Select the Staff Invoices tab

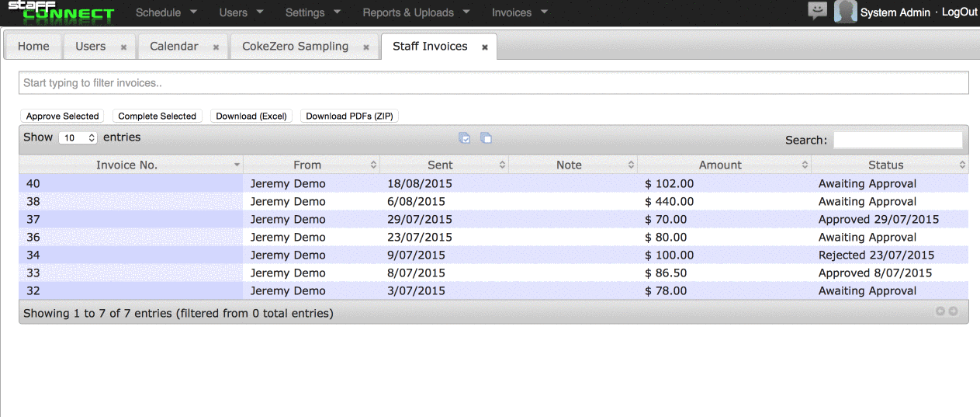430,47
